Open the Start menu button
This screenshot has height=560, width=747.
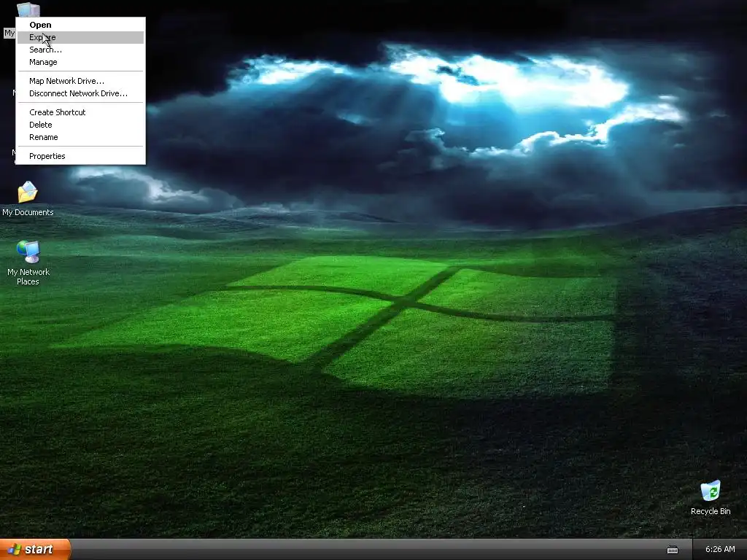(35, 550)
